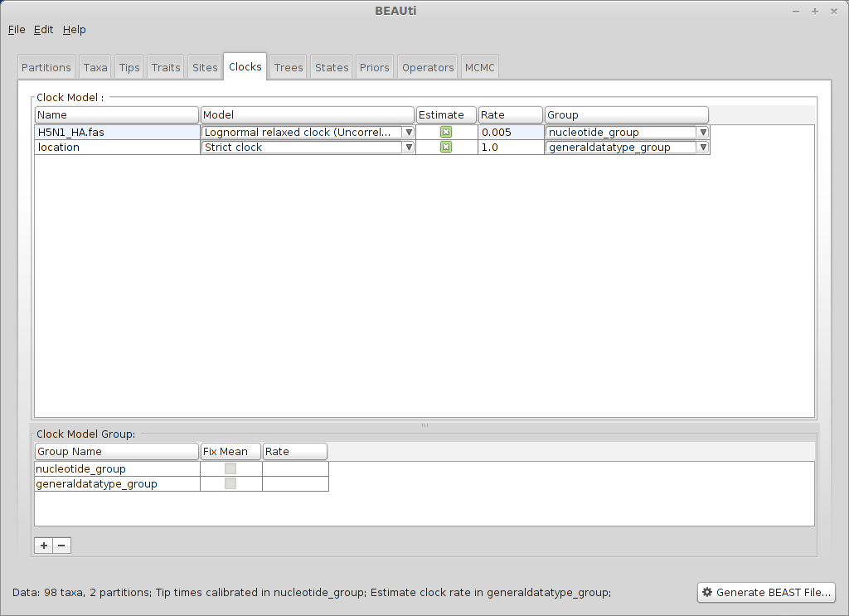Click the Group column header
Image resolution: width=849 pixels, height=616 pixels.
627,114
